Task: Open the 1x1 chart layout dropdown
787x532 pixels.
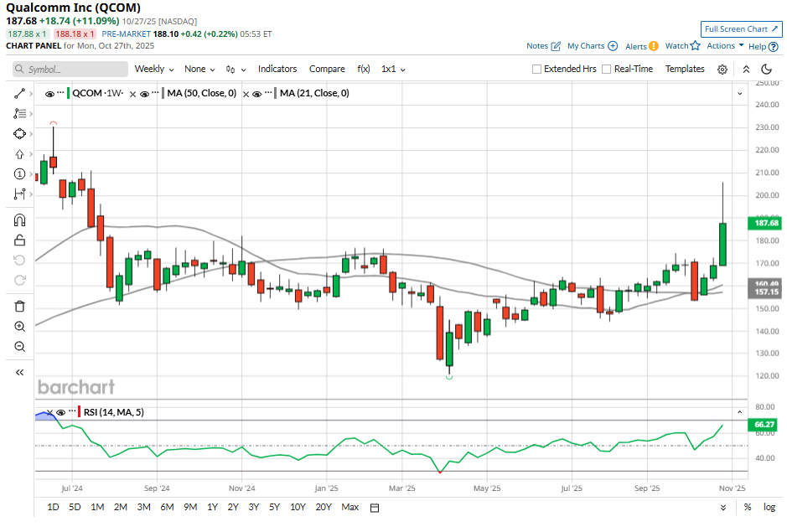Action: [393, 70]
